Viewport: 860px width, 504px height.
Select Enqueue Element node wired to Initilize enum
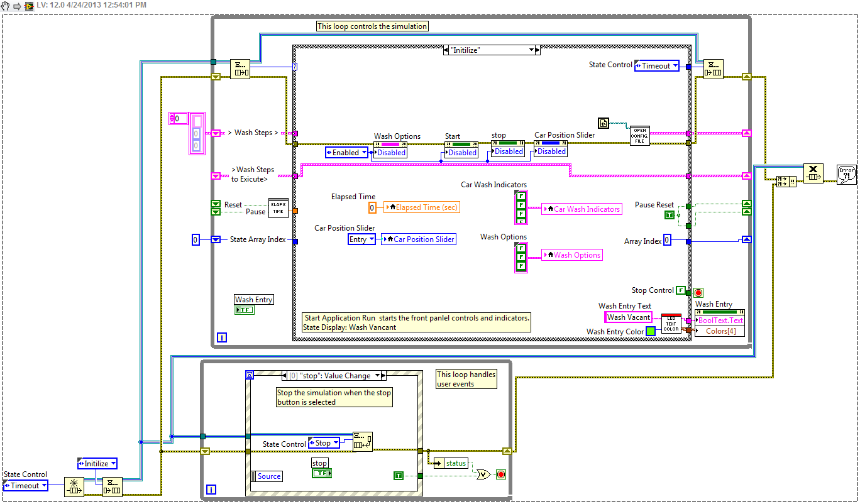coord(113,486)
